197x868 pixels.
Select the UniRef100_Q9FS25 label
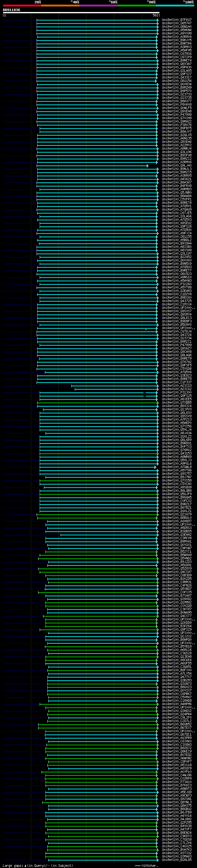[x=176, y=396]
